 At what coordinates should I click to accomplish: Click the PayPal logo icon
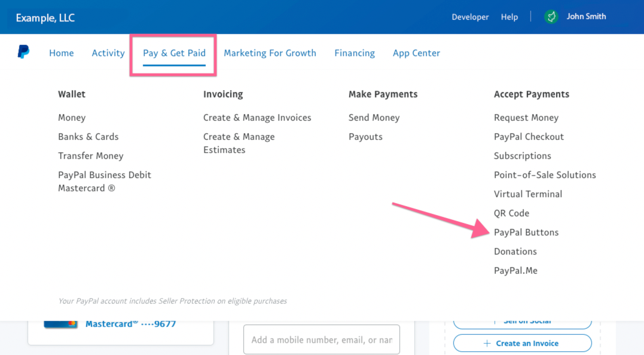pyautogui.click(x=23, y=52)
